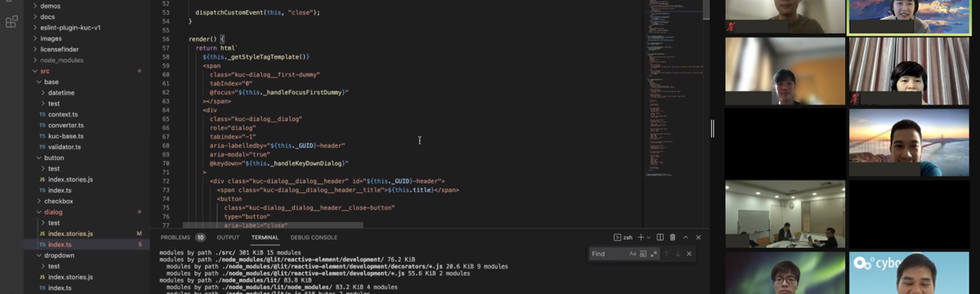Viewport: 980px width, 294px height.
Task: Open the Extensions view in activity bar
Action: click(x=11, y=22)
